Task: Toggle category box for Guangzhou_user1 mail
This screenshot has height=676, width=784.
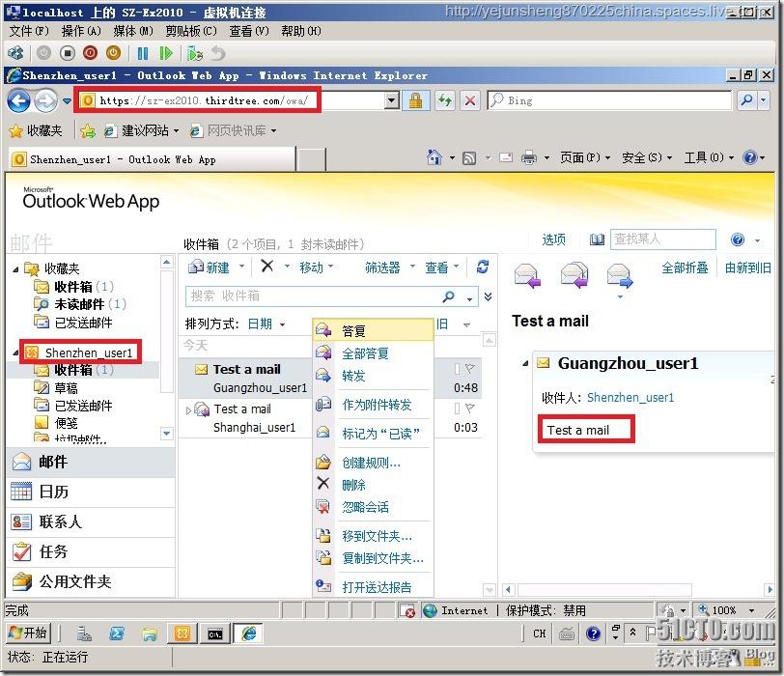Action: [457, 369]
